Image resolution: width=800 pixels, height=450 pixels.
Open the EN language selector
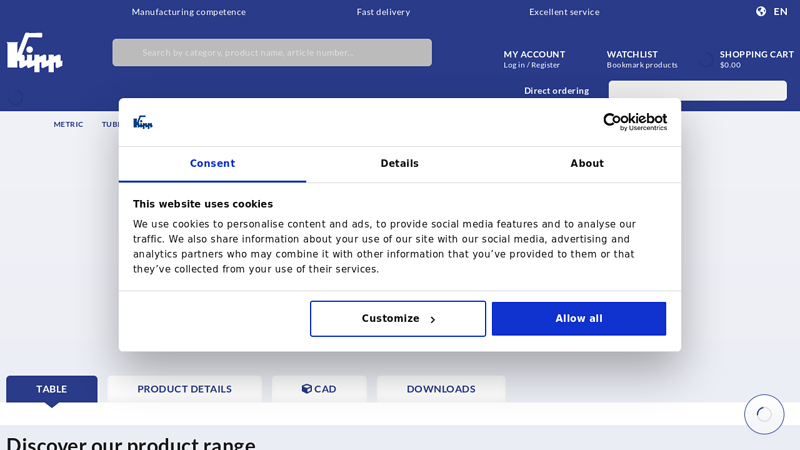click(780, 12)
